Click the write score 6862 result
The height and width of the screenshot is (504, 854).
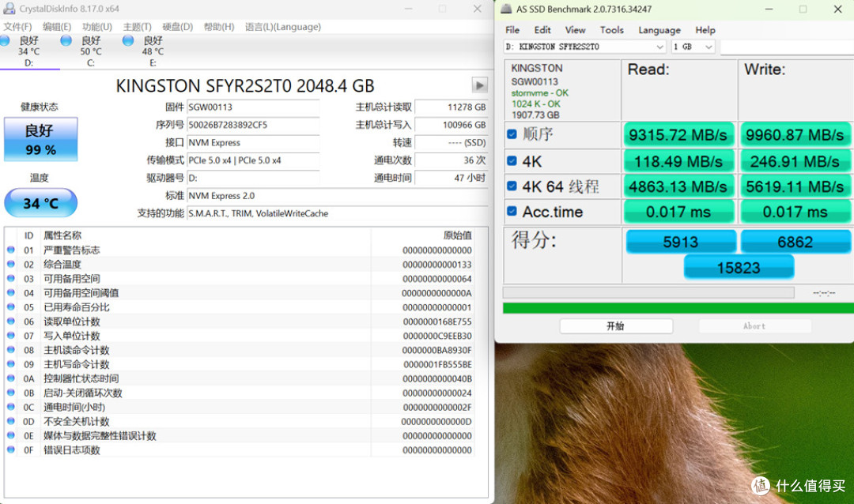(795, 242)
